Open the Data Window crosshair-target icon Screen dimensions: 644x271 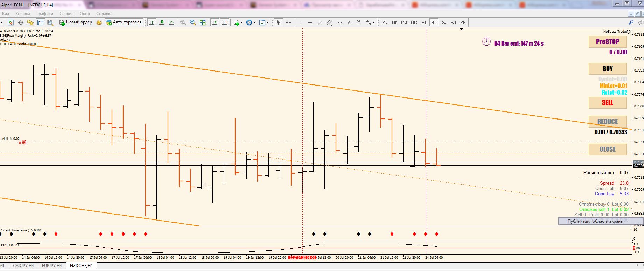21,22
